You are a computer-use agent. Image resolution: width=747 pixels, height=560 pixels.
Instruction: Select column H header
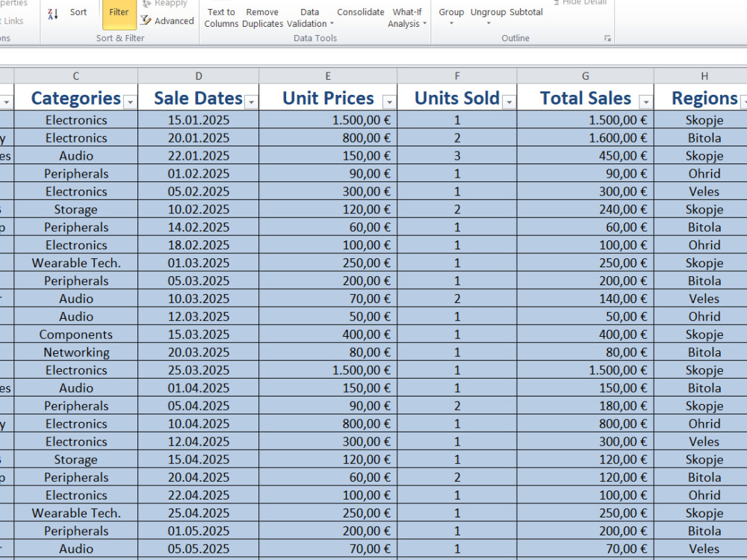point(701,75)
